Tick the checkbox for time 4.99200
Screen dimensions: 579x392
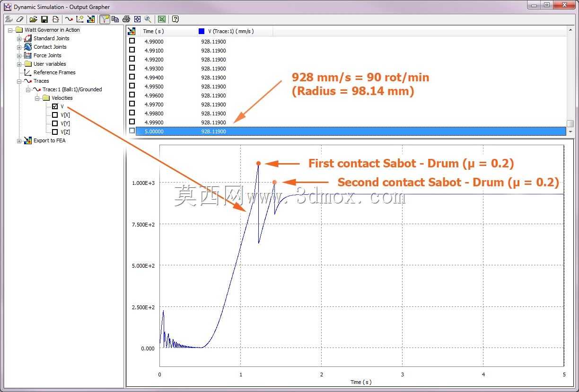(x=132, y=59)
